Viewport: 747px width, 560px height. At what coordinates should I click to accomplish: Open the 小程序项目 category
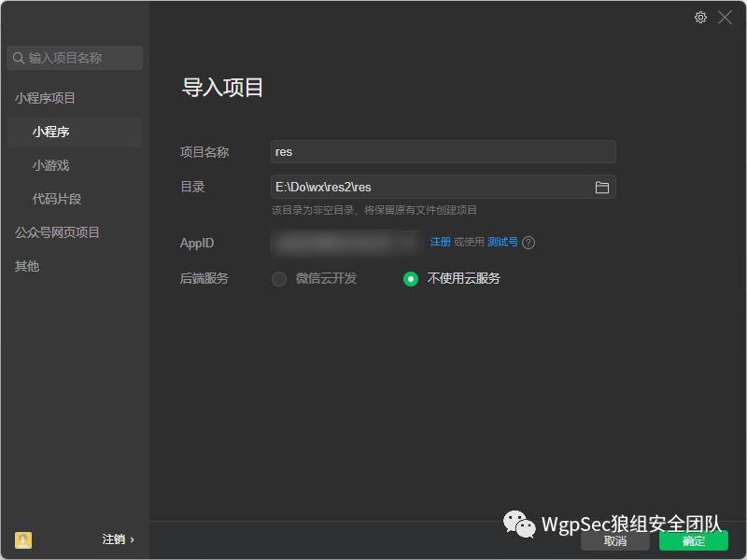coord(45,98)
